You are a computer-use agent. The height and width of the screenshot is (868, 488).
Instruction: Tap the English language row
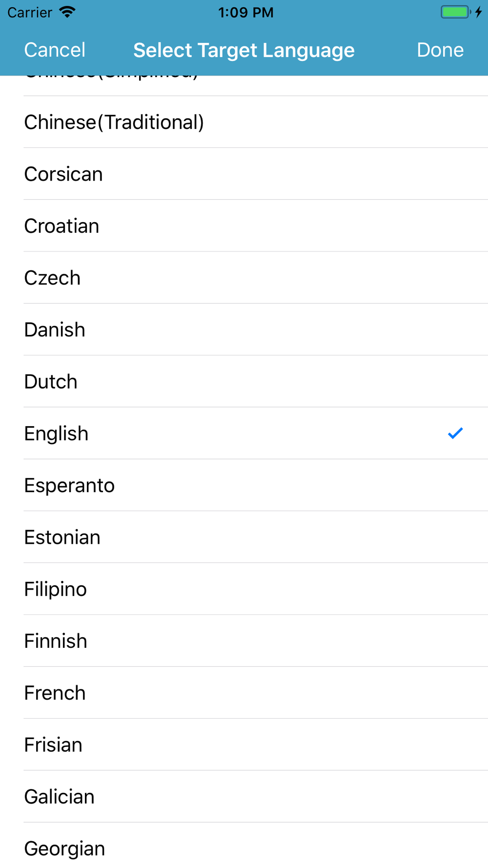tap(244, 433)
